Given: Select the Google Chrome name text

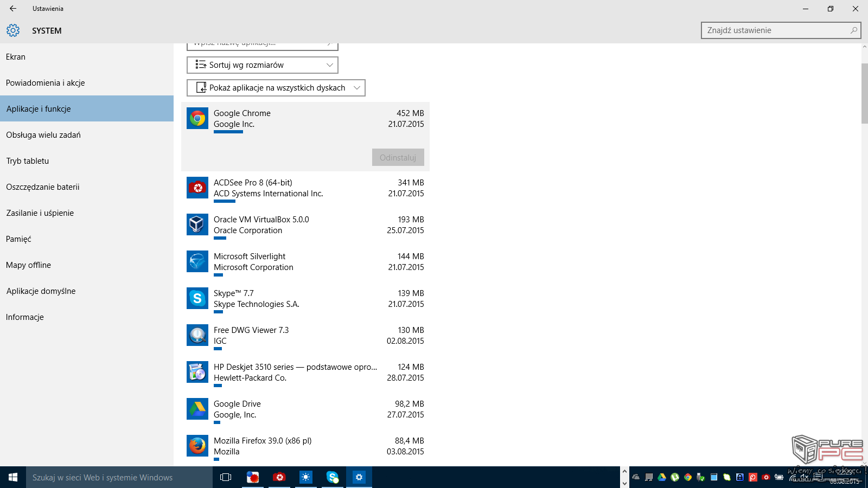Looking at the screenshot, I should pos(242,113).
